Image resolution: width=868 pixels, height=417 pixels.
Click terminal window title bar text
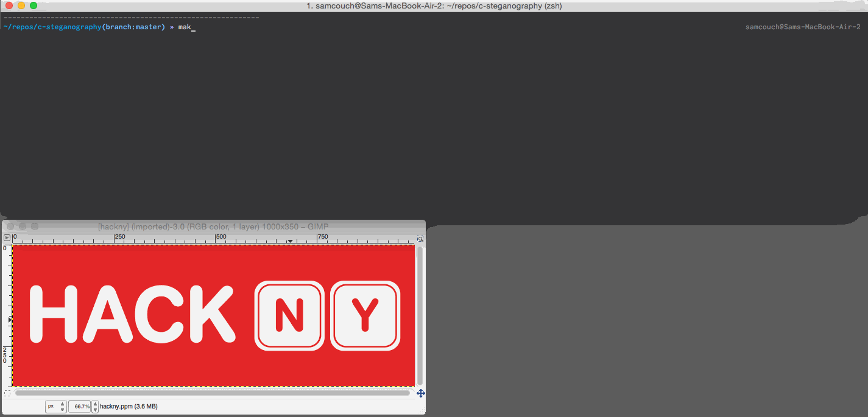point(434,6)
